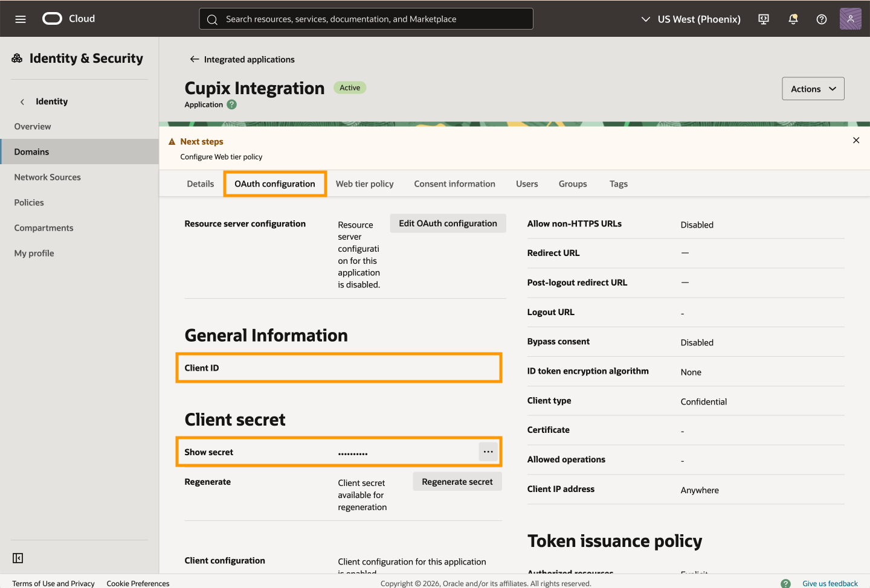Switch to the Groups tab
Screen dimensions: 870x588
573,184
